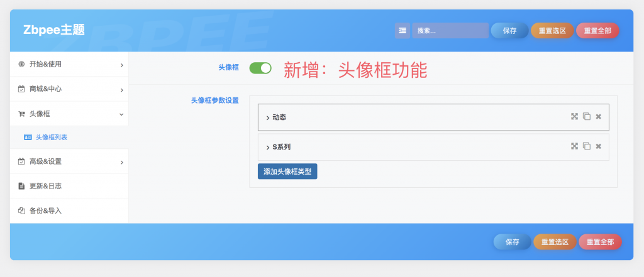Remove the 动态 group with X icon
The height and width of the screenshot is (277, 644).
[599, 117]
